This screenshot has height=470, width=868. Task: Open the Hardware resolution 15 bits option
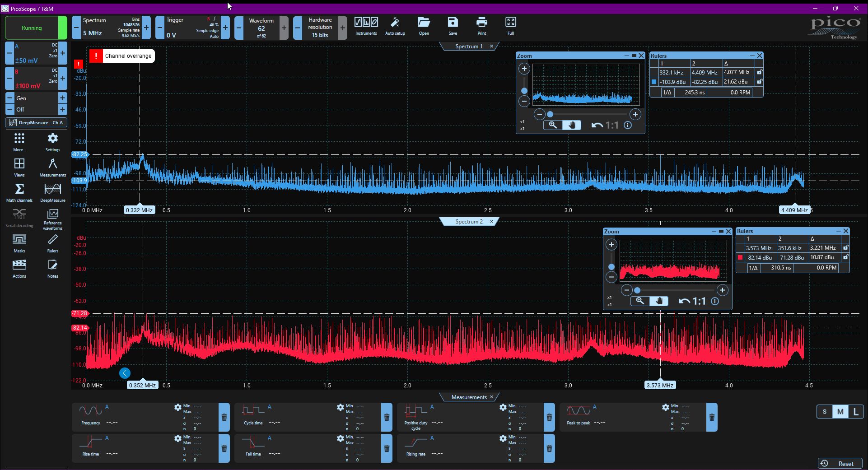tap(320, 28)
